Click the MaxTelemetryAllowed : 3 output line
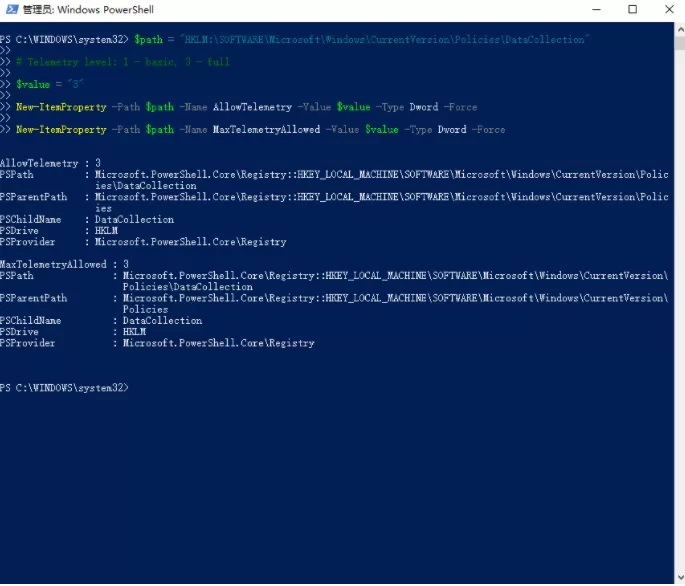 pyautogui.click(x=64, y=264)
